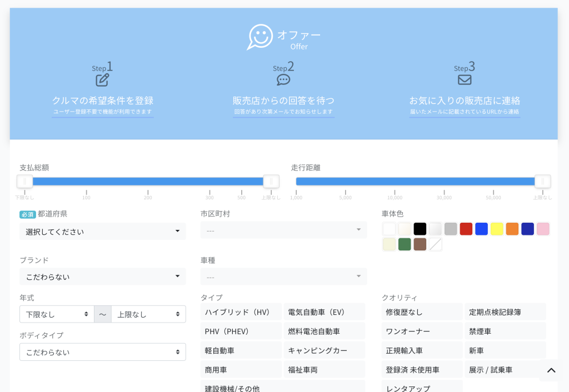
Task: Enable the 禁煙車 quality filter
Action: [x=505, y=331]
